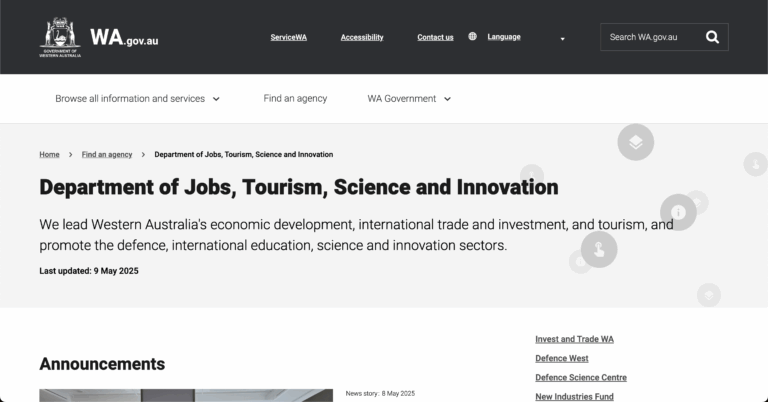Click the Language label text
Image resolution: width=768 pixels, height=402 pixels.
[x=504, y=37]
